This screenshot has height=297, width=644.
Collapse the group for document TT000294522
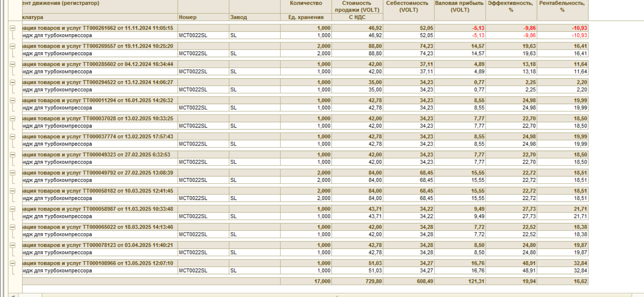pyautogui.click(x=13, y=83)
